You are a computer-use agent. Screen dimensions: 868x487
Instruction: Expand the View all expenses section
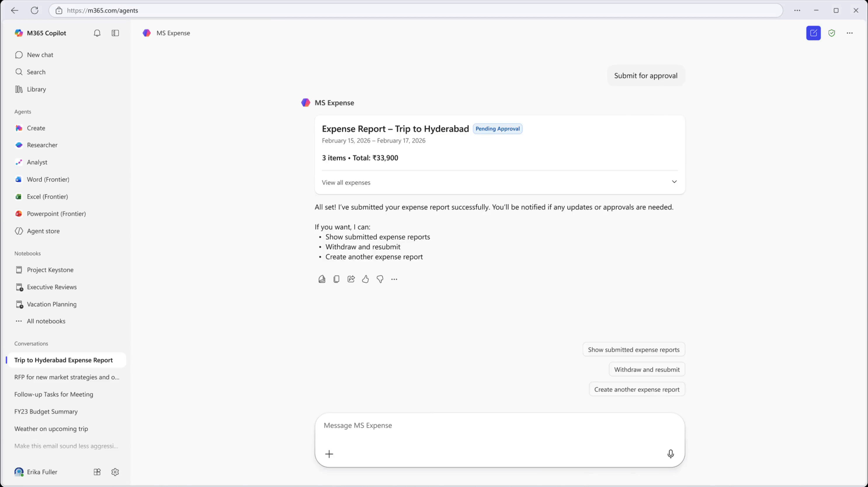point(674,182)
